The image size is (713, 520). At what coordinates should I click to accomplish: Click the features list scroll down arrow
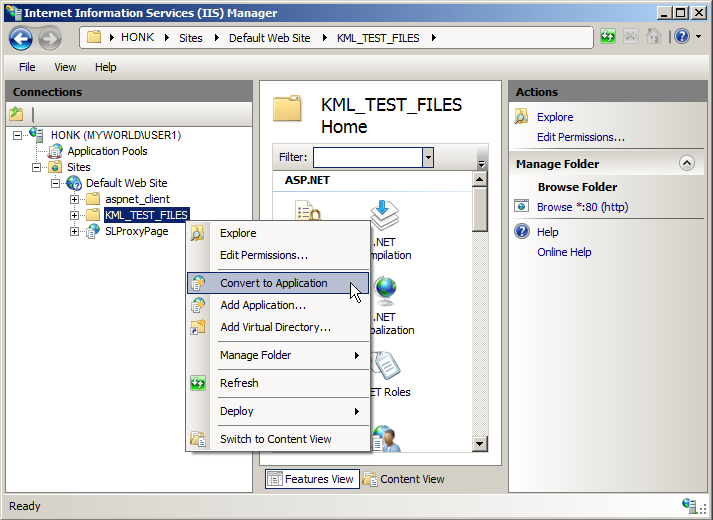coord(480,444)
